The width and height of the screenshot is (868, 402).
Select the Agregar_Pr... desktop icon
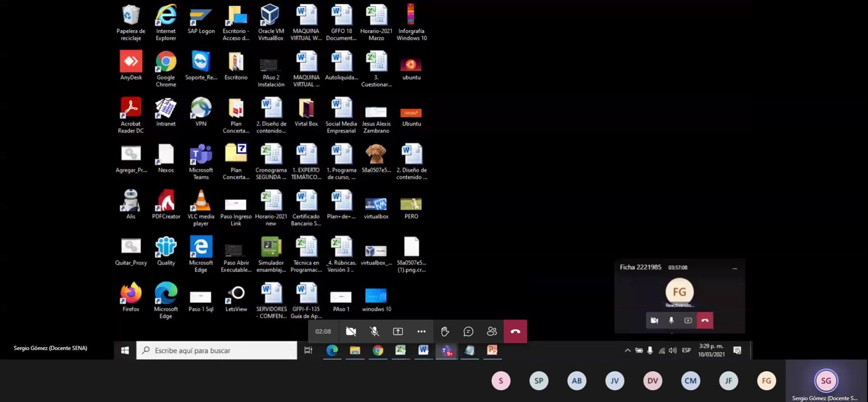coord(131,159)
